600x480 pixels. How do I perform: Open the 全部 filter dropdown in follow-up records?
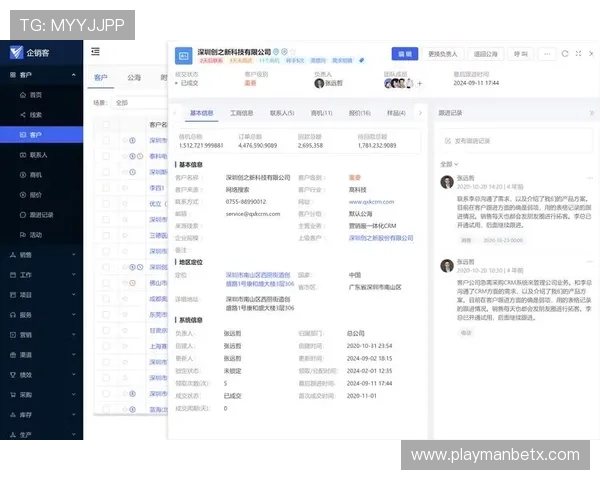(x=449, y=164)
